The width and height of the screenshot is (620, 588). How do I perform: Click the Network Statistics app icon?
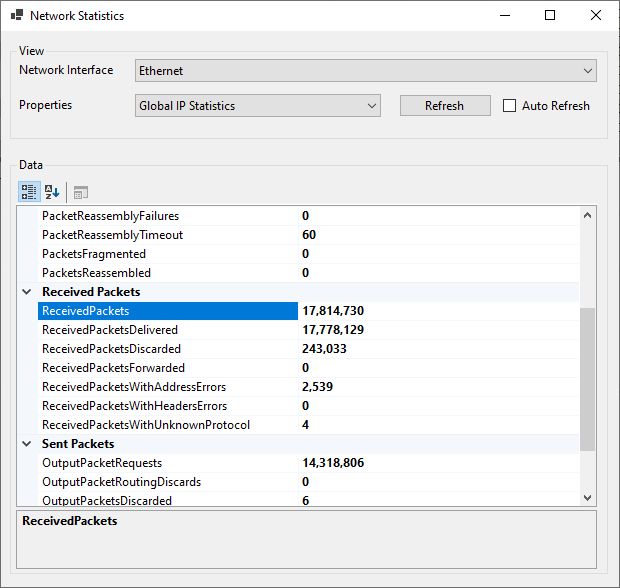pyautogui.click(x=17, y=15)
